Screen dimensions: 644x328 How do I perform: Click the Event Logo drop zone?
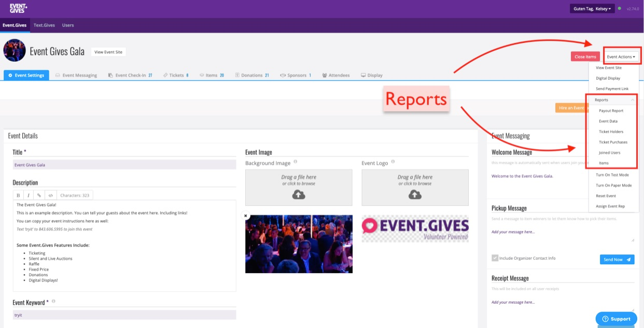point(415,187)
